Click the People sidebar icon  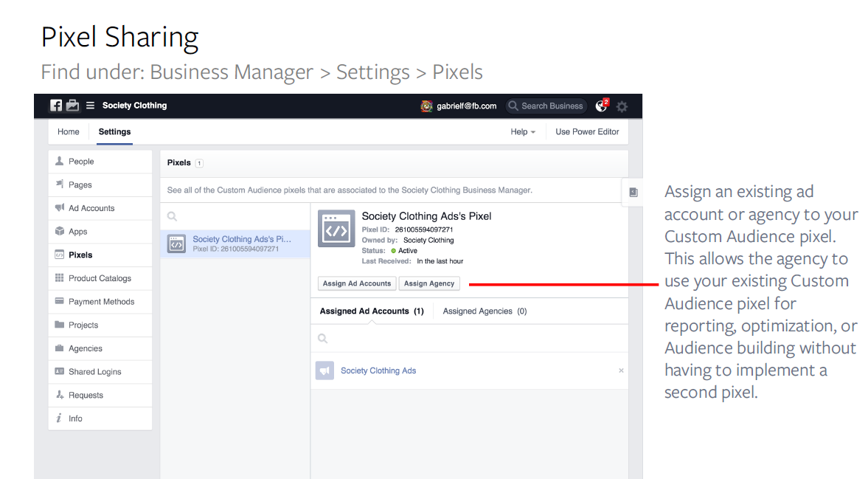(x=59, y=161)
